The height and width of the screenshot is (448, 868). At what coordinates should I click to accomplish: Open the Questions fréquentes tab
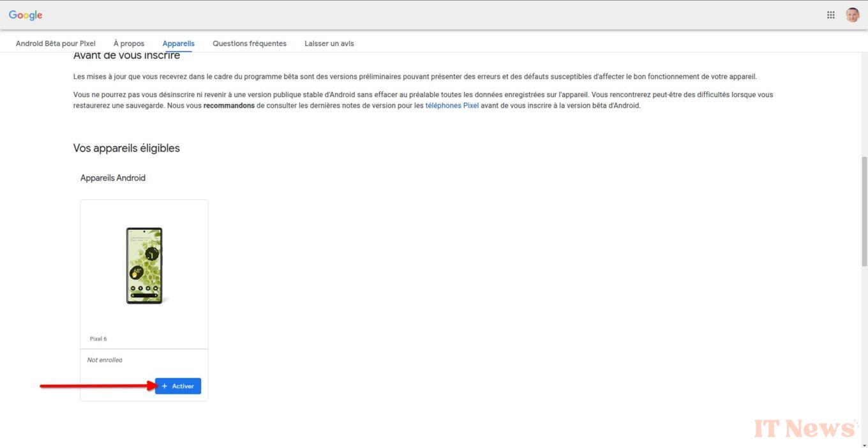250,43
